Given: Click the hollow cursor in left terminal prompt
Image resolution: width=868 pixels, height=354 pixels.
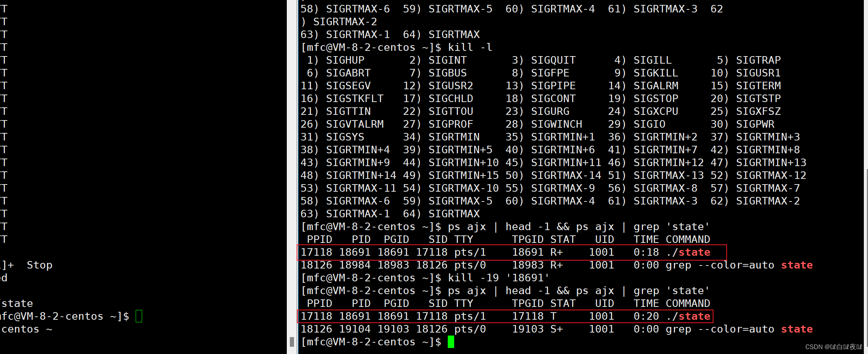Looking at the screenshot, I should coord(139,316).
